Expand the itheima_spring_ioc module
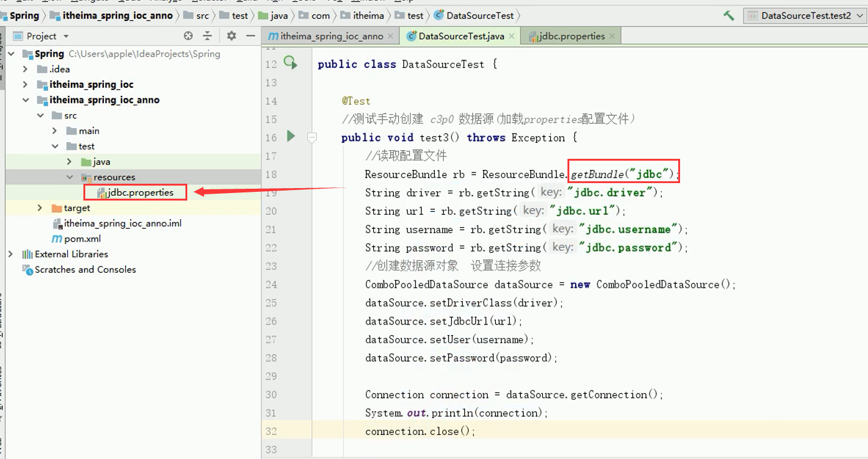The height and width of the screenshot is (459, 868). click(x=26, y=85)
